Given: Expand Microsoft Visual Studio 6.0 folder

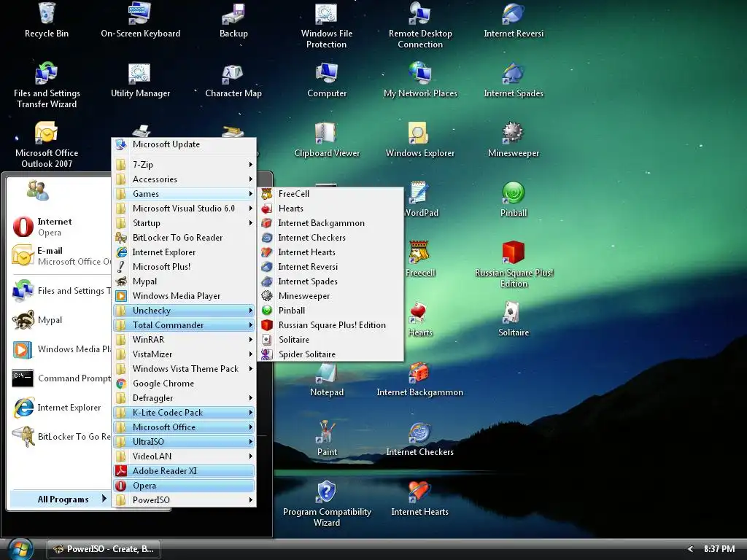Looking at the screenshot, I should pyautogui.click(x=184, y=209).
